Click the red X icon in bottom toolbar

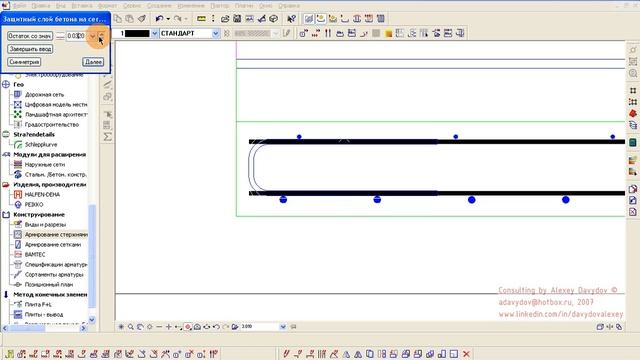[466, 354]
